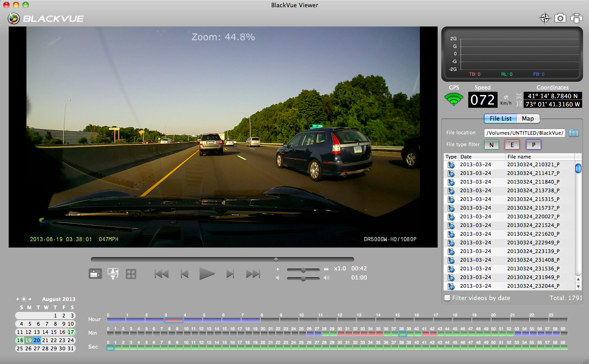Viewport: 589px width, 364px height.
Task: Enable Filter videos by date checkbox
Action: pos(447,298)
